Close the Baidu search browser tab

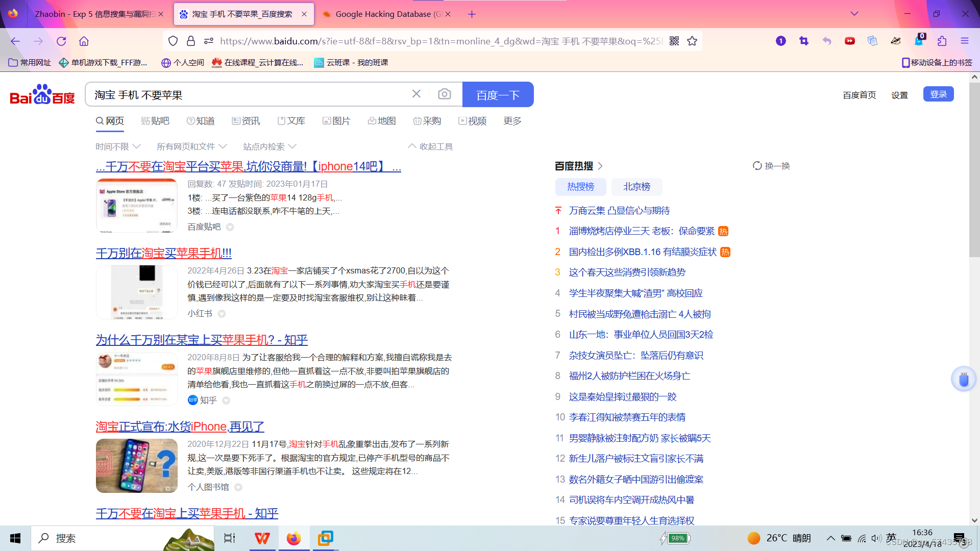(304, 14)
